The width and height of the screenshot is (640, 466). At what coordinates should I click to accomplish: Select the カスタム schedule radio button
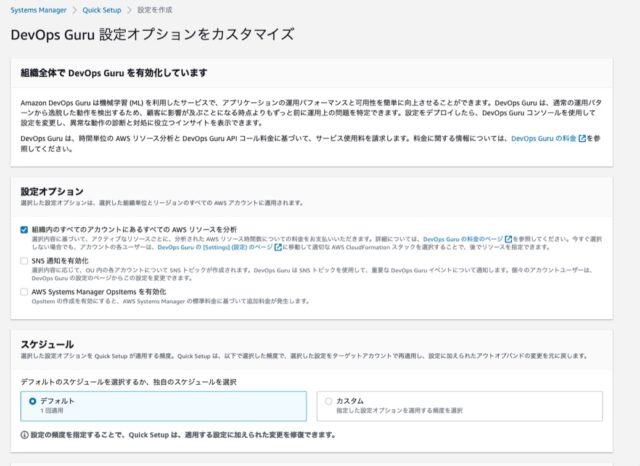click(x=329, y=401)
